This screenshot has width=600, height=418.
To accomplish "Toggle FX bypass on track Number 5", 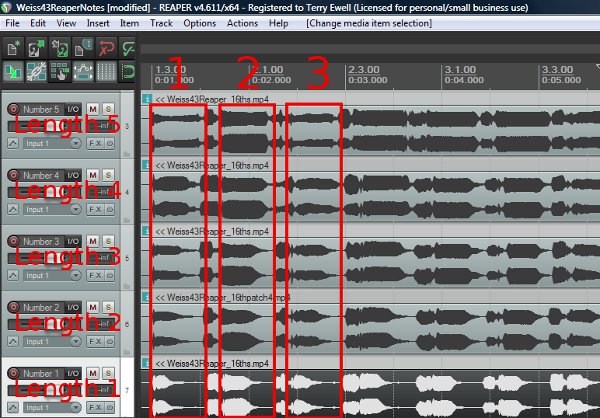I will click(x=109, y=144).
